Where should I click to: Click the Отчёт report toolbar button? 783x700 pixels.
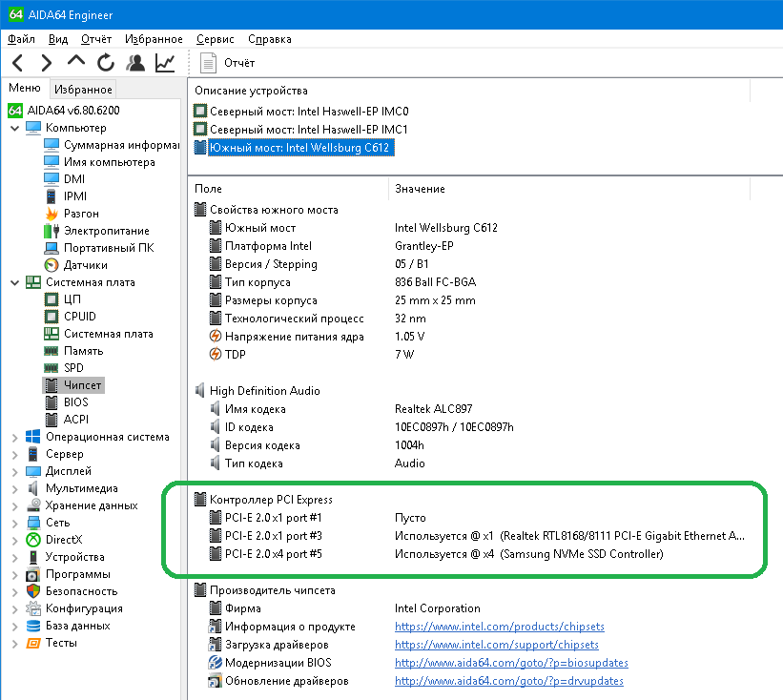click(228, 63)
